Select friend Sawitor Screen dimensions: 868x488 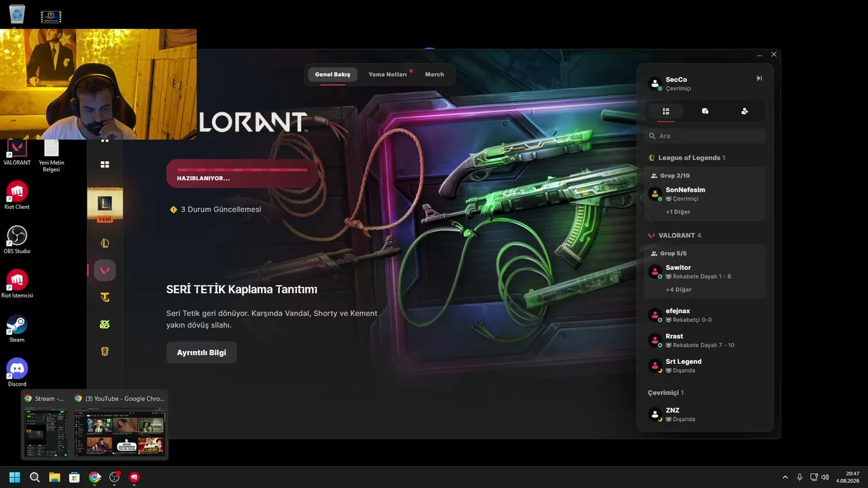tap(705, 272)
